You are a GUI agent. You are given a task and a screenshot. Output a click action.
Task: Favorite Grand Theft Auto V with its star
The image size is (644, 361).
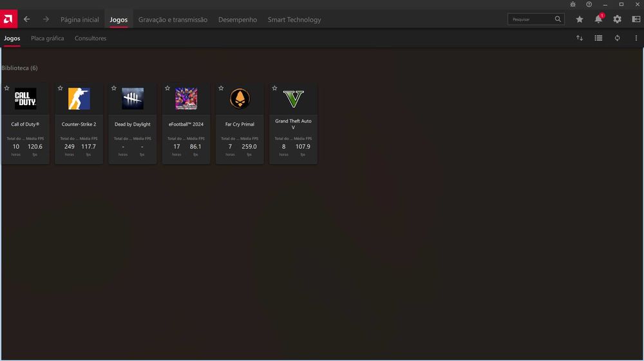pyautogui.click(x=275, y=88)
